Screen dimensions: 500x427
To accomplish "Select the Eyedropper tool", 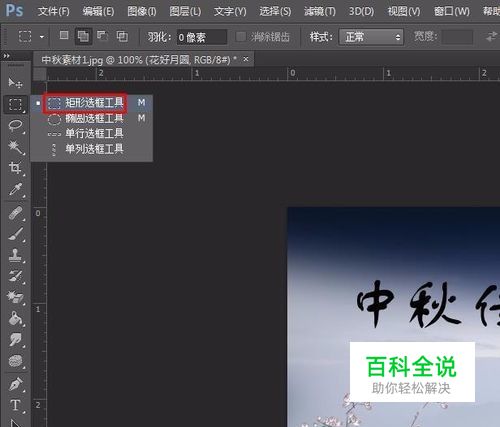I will coord(15,189).
